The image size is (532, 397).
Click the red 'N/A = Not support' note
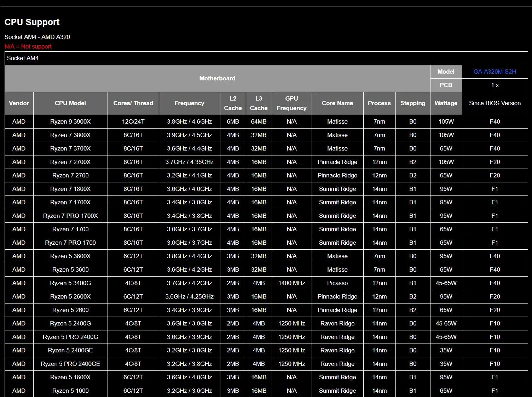pos(28,46)
